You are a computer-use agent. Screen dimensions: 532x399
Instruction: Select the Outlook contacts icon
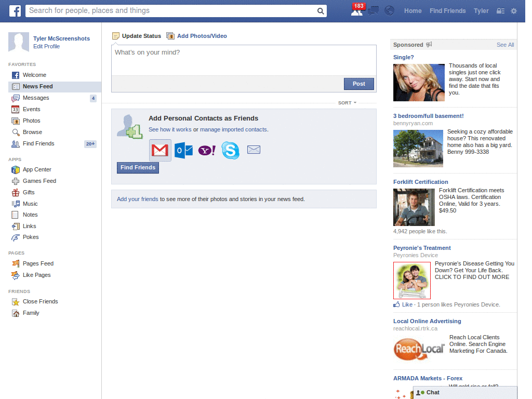(183, 150)
